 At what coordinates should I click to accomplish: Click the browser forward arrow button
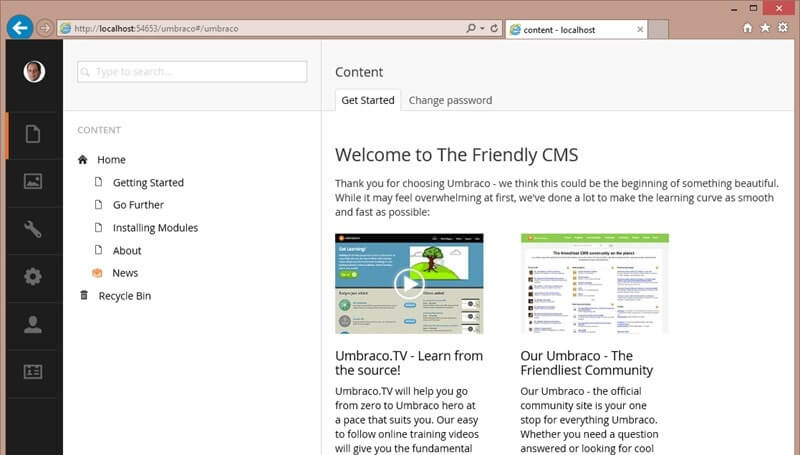tap(45, 28)
